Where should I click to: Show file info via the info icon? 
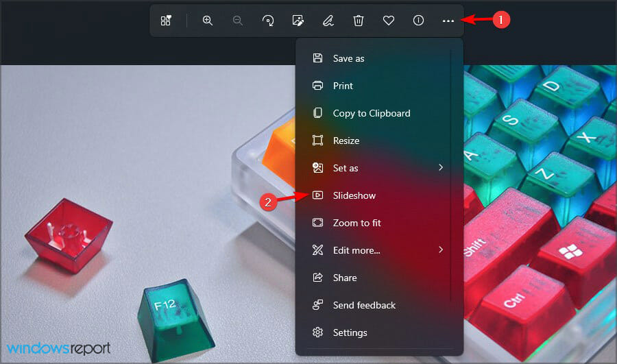(x=418, y=21)
